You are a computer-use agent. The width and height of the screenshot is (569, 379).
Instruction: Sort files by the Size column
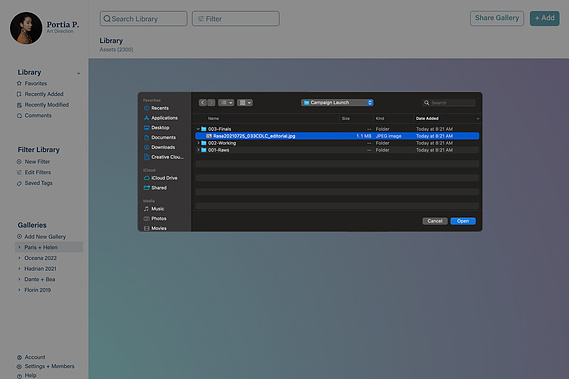pos(345,119)
